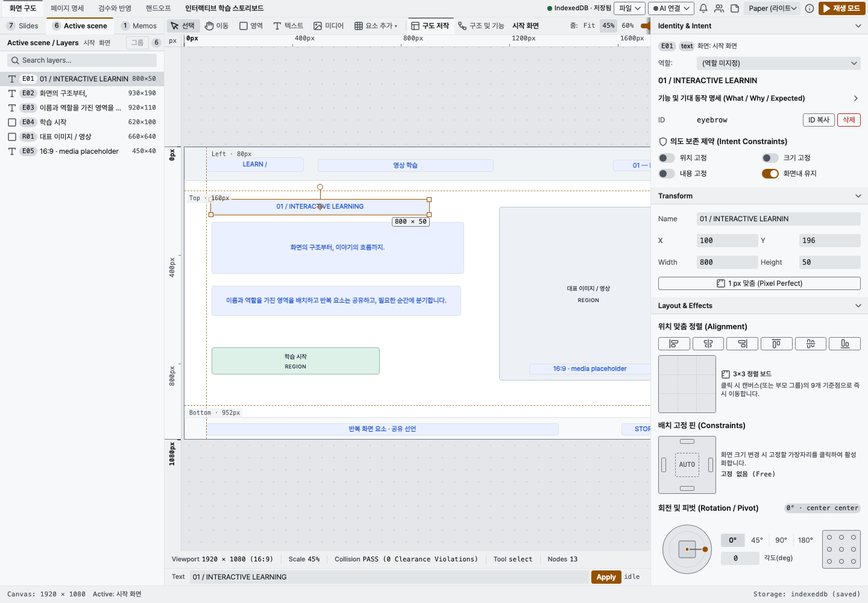Open the notifications bell icon
The height and width of the screenshot is (603, 868).
click(x=703, y=8)
